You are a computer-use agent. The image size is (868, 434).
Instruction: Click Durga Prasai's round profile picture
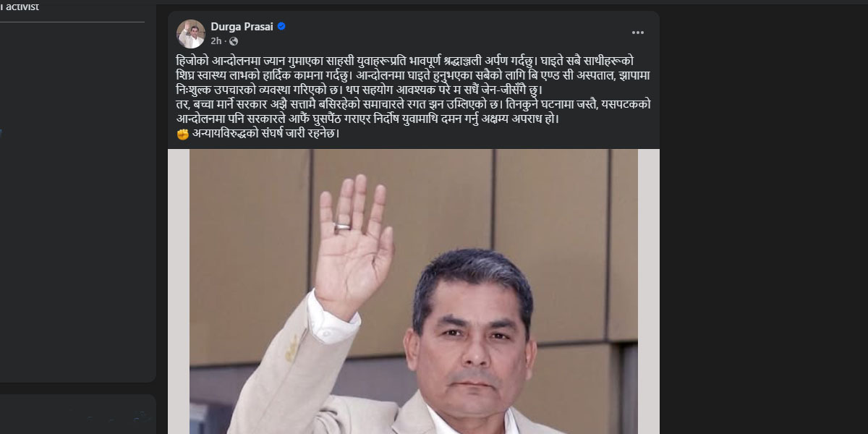click(191, 33)
